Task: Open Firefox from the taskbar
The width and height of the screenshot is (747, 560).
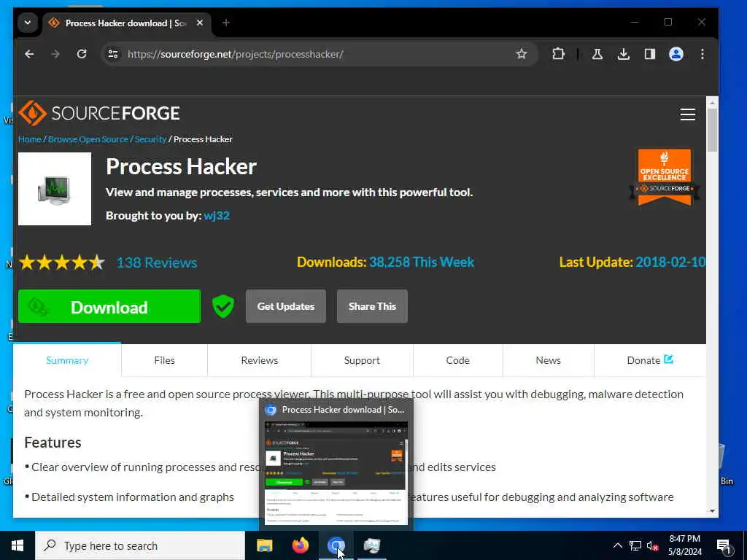Action: click(300, 545)
